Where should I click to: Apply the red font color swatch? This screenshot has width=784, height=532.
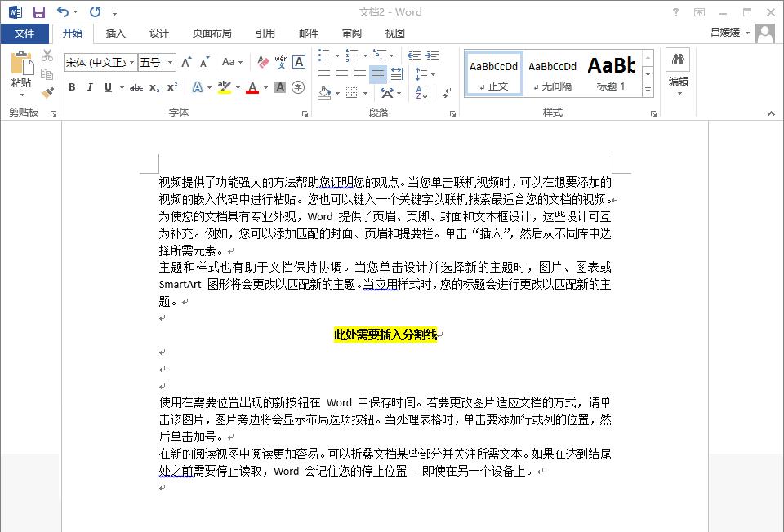point(251,86)
